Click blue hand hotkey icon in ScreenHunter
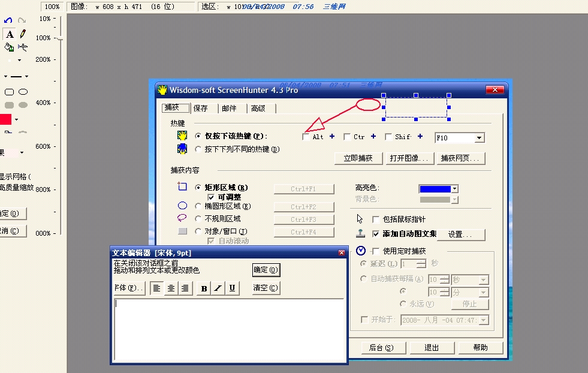Viewport: 588px width, 373px height. 182,149
